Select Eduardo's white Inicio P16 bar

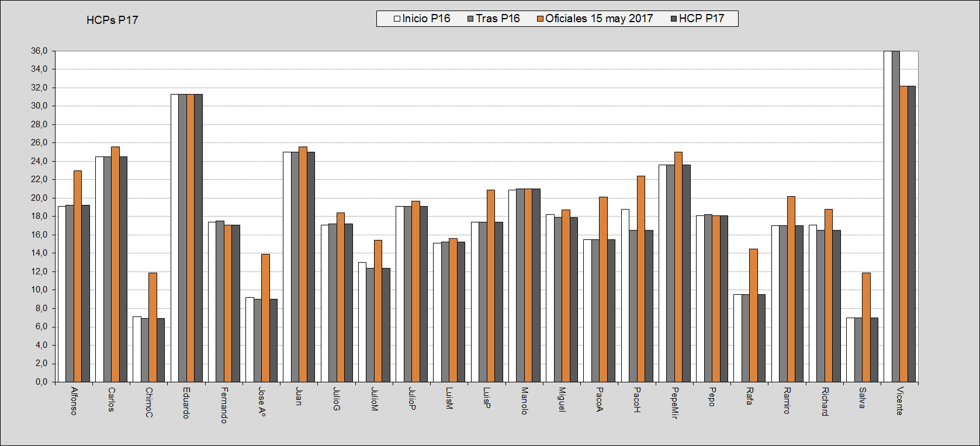coord(174,238)
